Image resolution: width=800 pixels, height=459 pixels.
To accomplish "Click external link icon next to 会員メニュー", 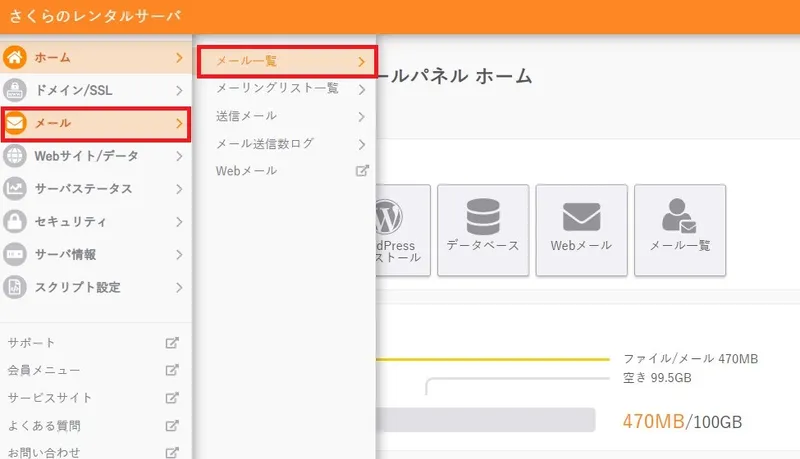I will tap(172, 370).
